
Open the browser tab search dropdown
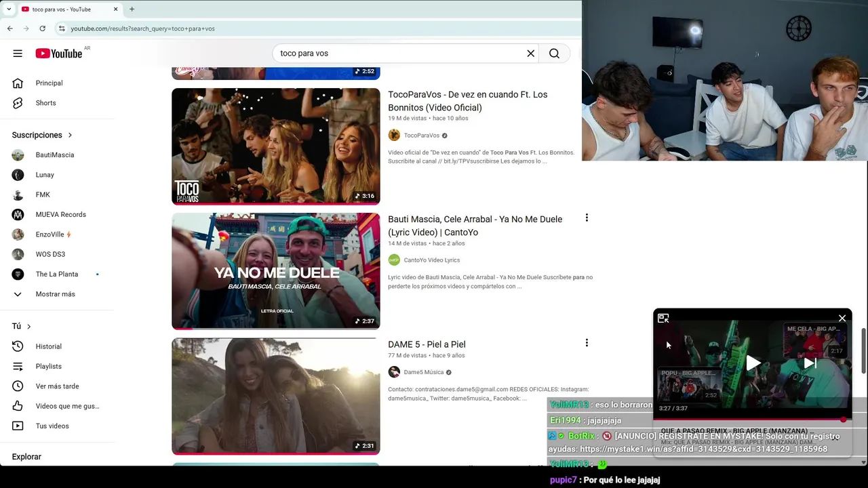point(8,9)
